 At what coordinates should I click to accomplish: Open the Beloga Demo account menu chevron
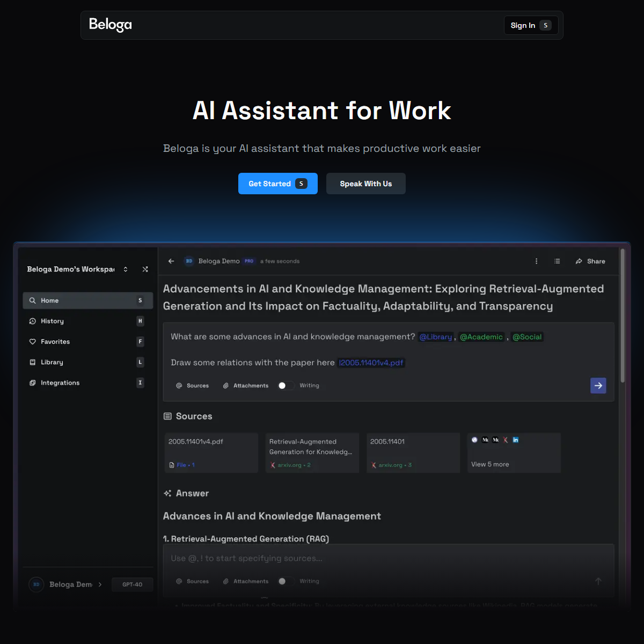100,584
